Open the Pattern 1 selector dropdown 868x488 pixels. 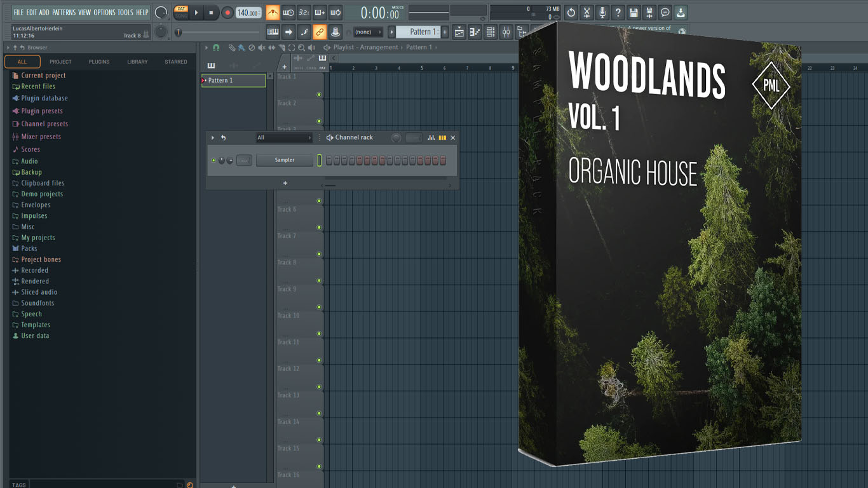(x=418, y=32)
